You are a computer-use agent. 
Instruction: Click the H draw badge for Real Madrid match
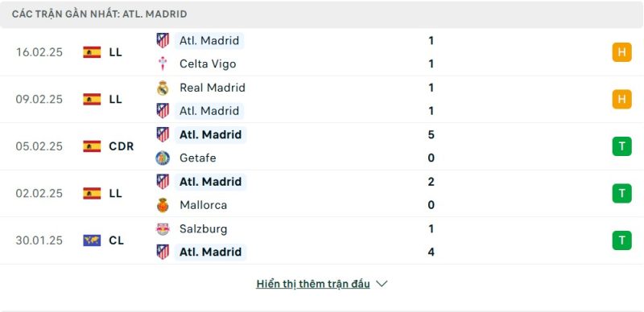[x=621, y=99]
